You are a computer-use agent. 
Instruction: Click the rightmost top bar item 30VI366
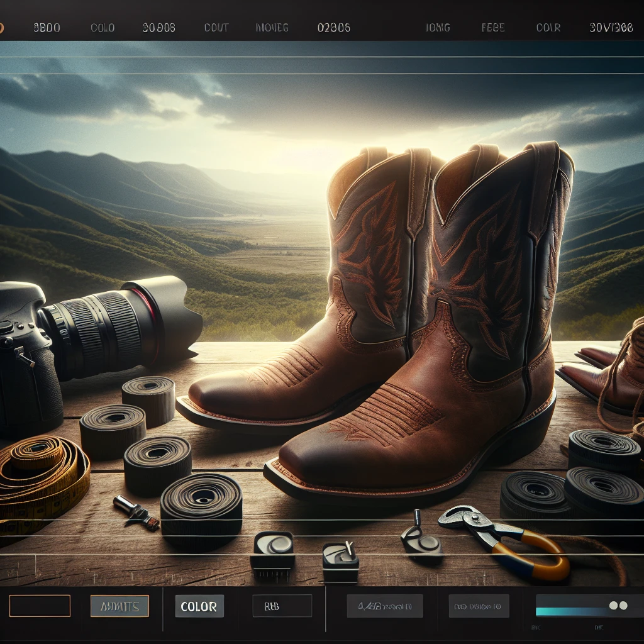[x=611, y=28]
